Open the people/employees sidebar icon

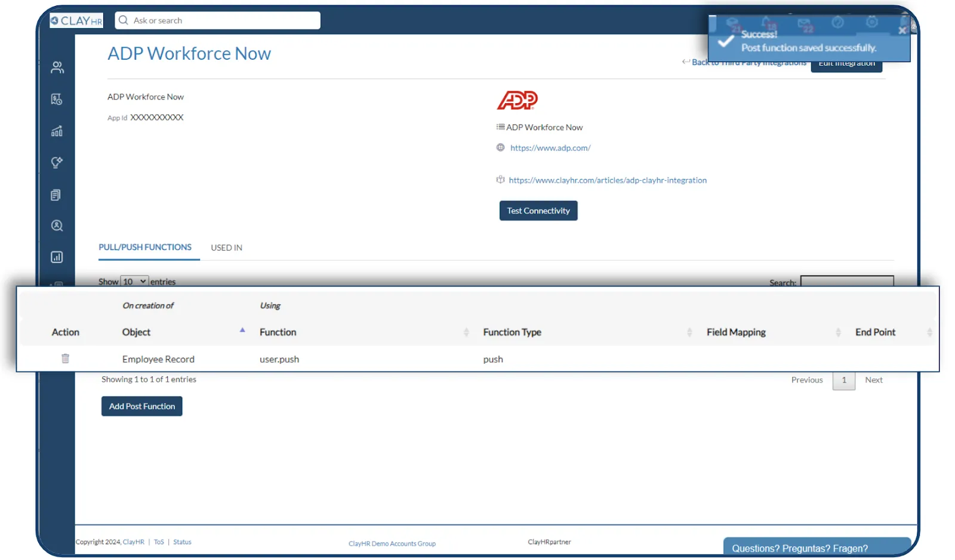click(x=57, y=67)
